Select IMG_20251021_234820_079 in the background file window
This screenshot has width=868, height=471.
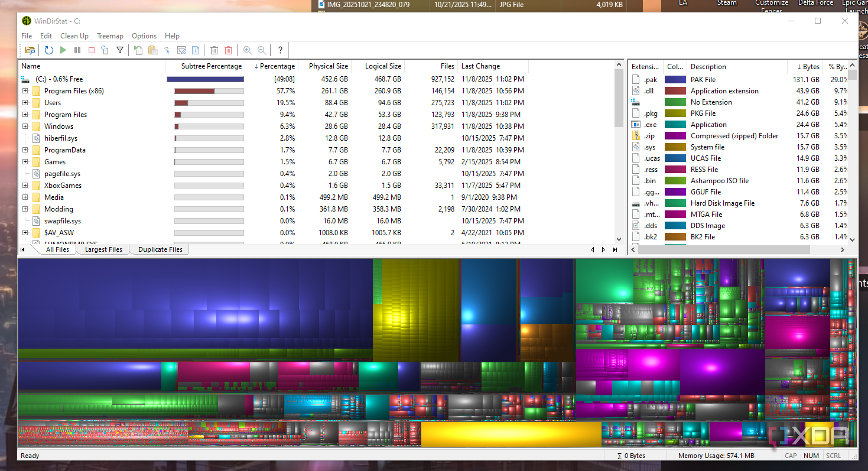[x=368, y=4]
